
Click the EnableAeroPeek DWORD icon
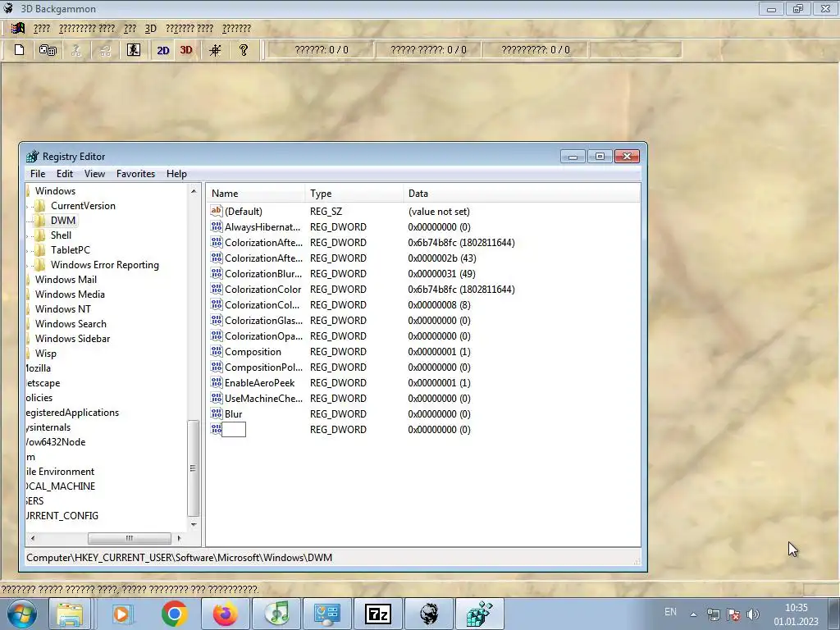point(217,382)
